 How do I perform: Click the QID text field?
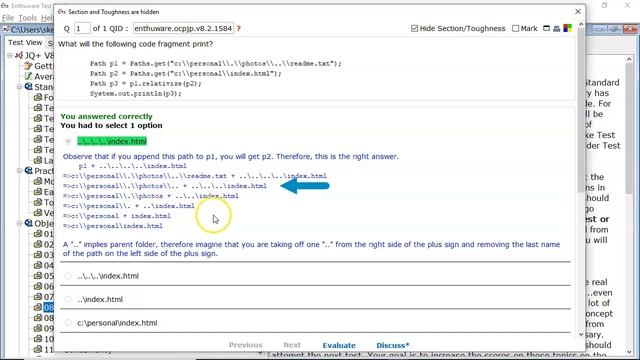point(183,28)
